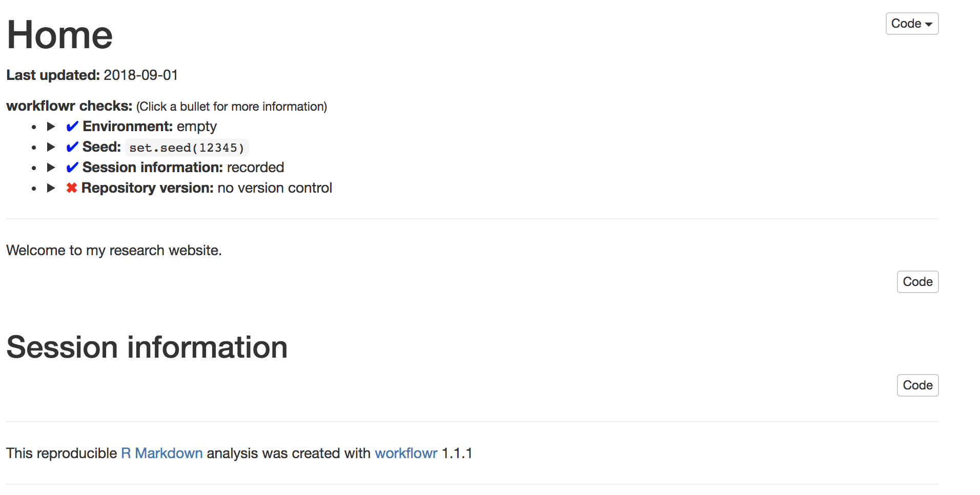980x495 pixels.
Task: Click the checkmark icon next to Seed
Action: coord(72,147)
